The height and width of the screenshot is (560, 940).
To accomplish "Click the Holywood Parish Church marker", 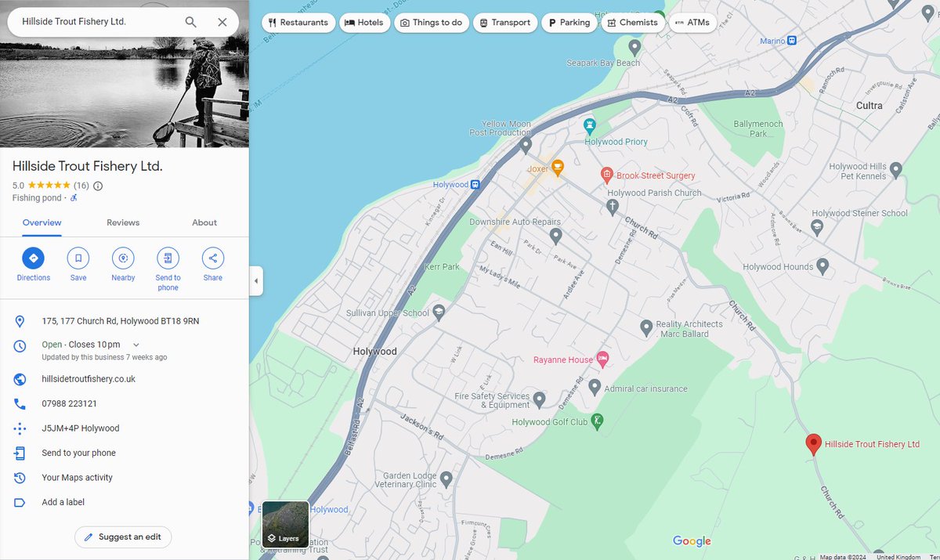I will tap(613, 207).
